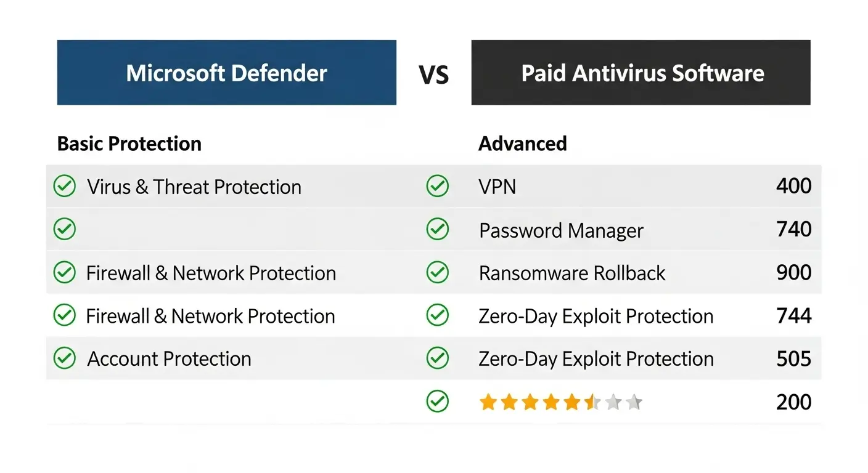This screenshot has height=473, width=868.
Task: Select the green checkmark beside VPN
Action: pos(438,186)
